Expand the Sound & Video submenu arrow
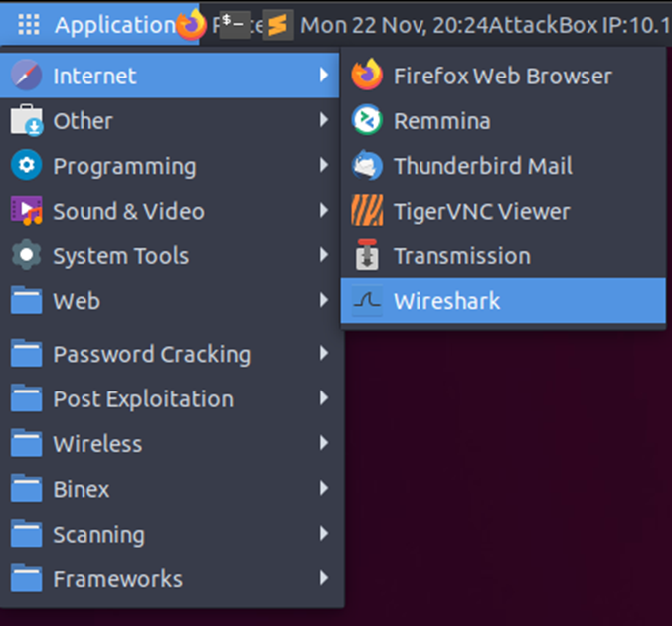Image resolution: width=672 pixels, height=626 pixels. coord(324,210)
